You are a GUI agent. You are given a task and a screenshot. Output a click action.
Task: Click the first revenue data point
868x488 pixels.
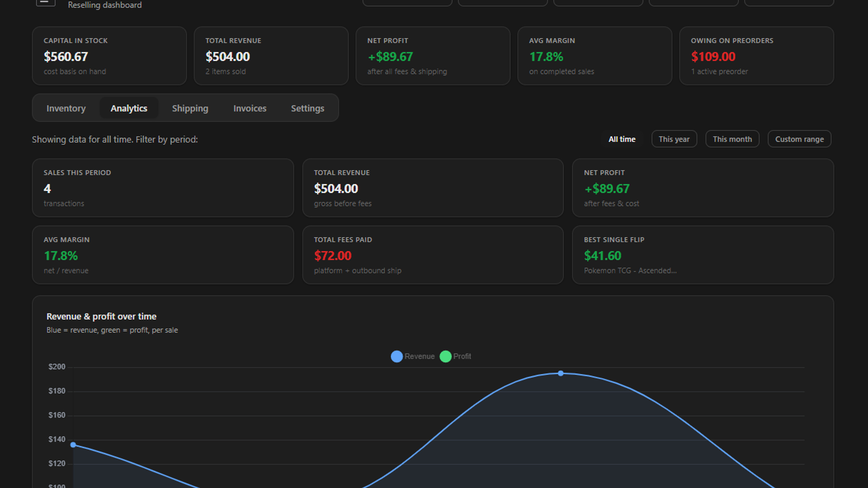pos(73,445)
